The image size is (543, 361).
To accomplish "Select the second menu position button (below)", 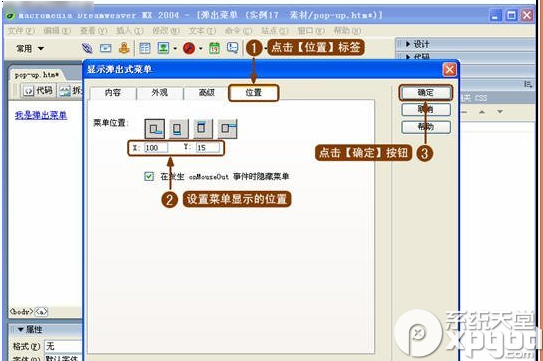I will coord(179,129).
